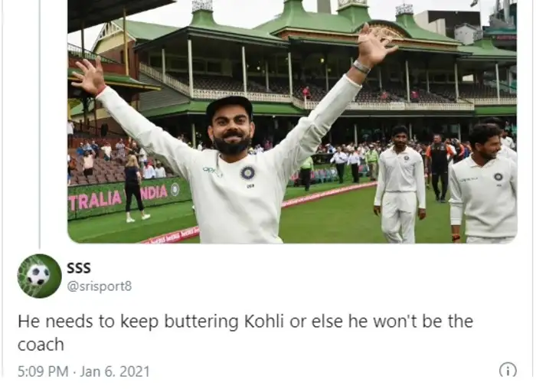Open the 5:09 PM timestamp link
Image resolution: width=536 pixels, height=392 pixels.
(43, 371)
